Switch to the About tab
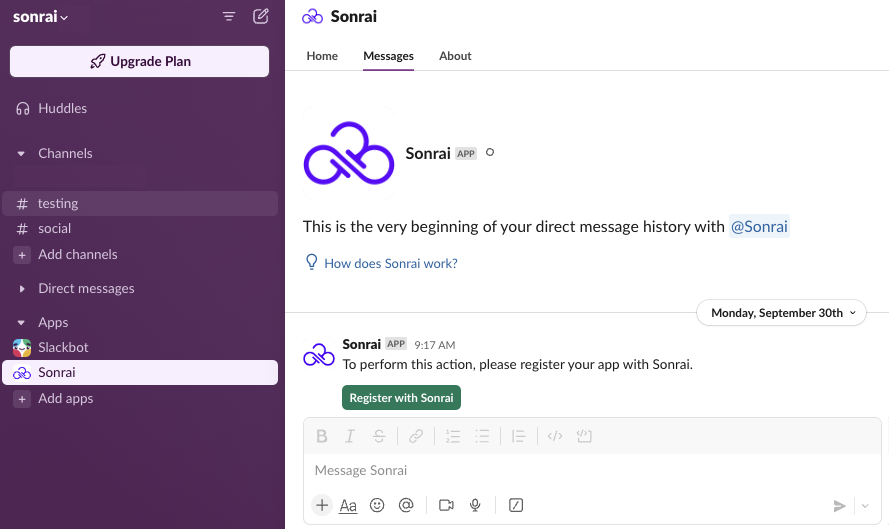The height and width of the screenshot is (529, 889). [x=455, y=56]
